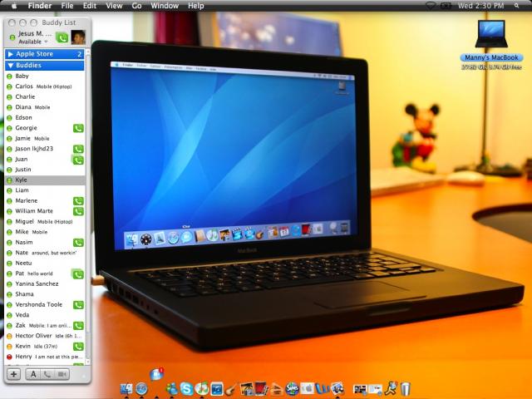
Task: Open the File menu
Action: pos(67,6)
